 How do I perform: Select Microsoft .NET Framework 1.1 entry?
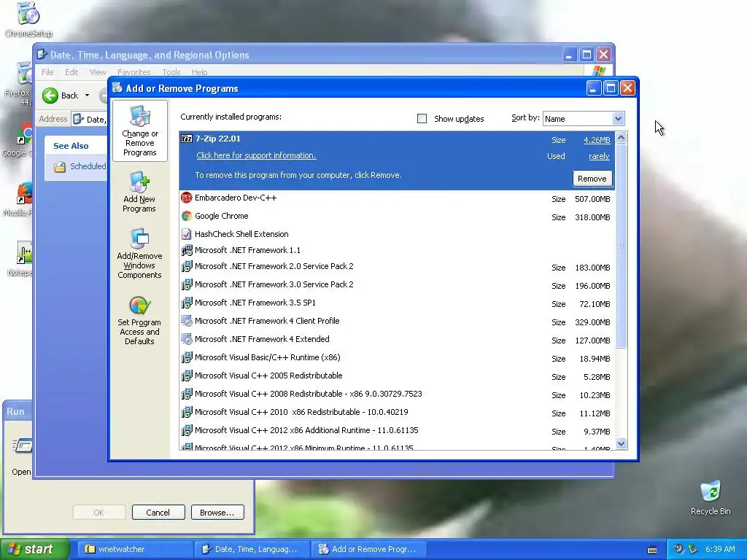pyautogui.click(x=398, y=250)
